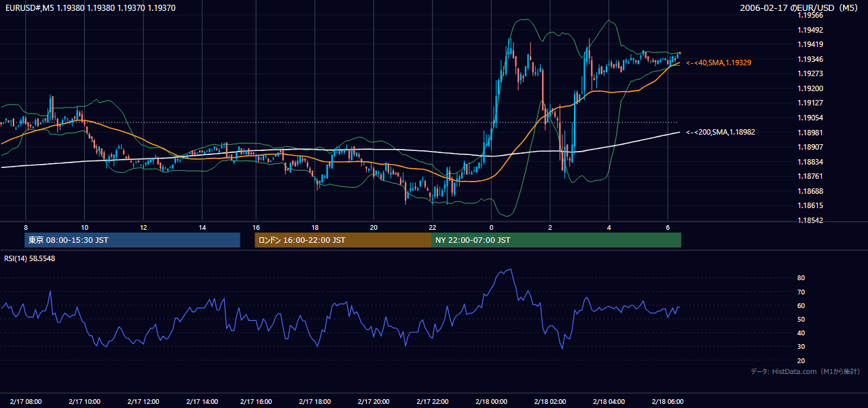Viewport: 868px width, 408px height.
Task: Select the 2/17 16:00 date label
Action: pyautogui.click(x=256, y=402)
